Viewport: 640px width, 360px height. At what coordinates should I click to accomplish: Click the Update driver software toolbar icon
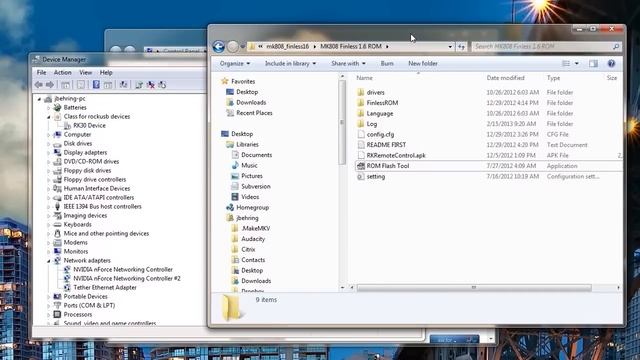pos(139,85)
